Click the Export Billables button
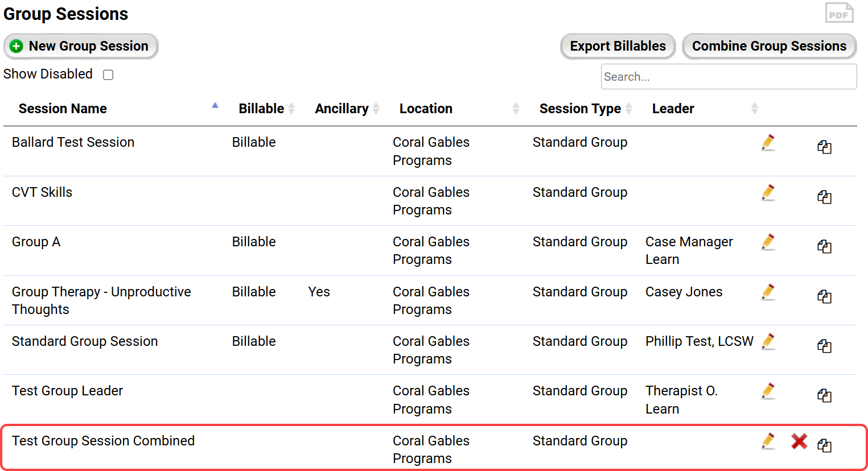The image size is (868, 471). 618,46
